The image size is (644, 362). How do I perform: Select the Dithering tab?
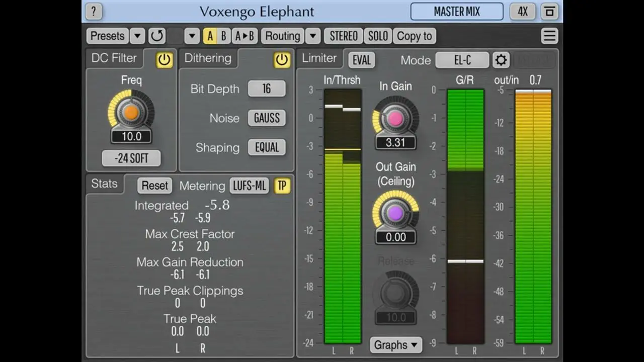click(208, 58)
